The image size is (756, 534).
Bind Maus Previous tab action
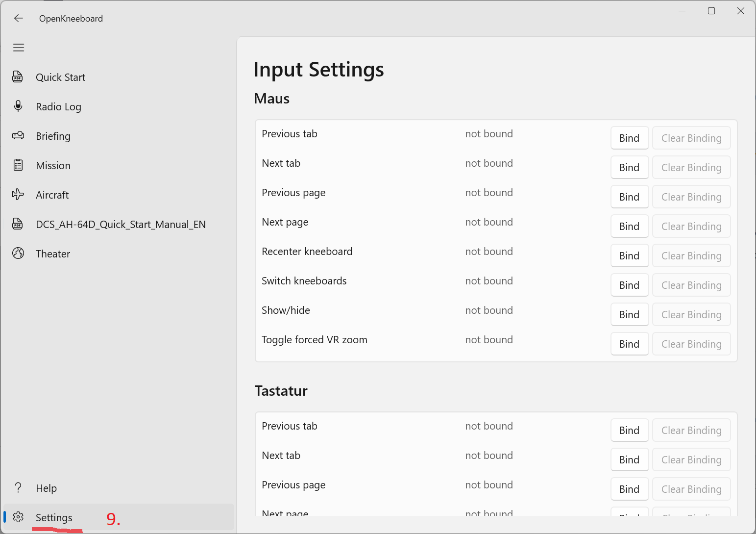pyautogui.click(x=630, y=138)
